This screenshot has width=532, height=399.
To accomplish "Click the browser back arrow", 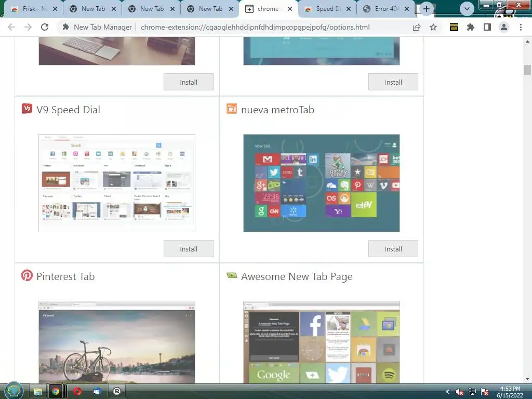I will point(11,27).
